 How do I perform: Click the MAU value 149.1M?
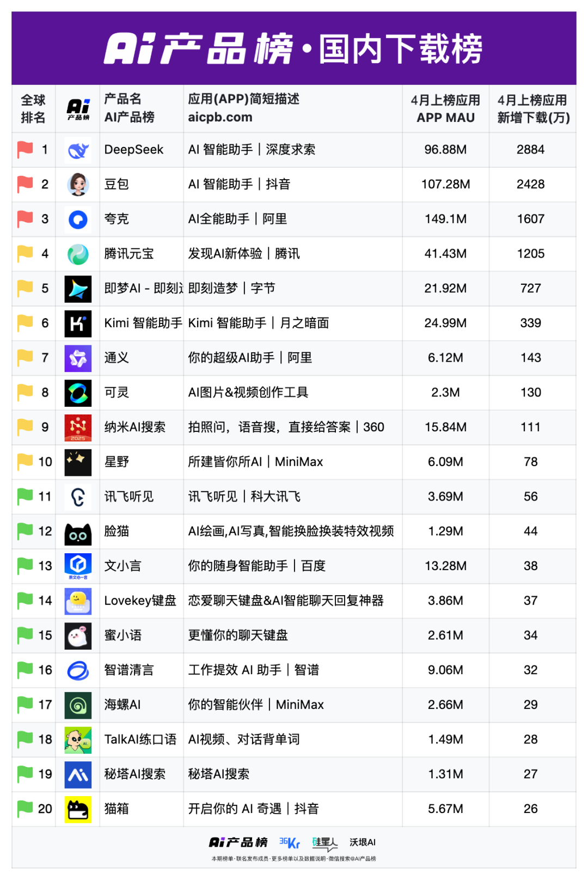[x=445, y=219]
